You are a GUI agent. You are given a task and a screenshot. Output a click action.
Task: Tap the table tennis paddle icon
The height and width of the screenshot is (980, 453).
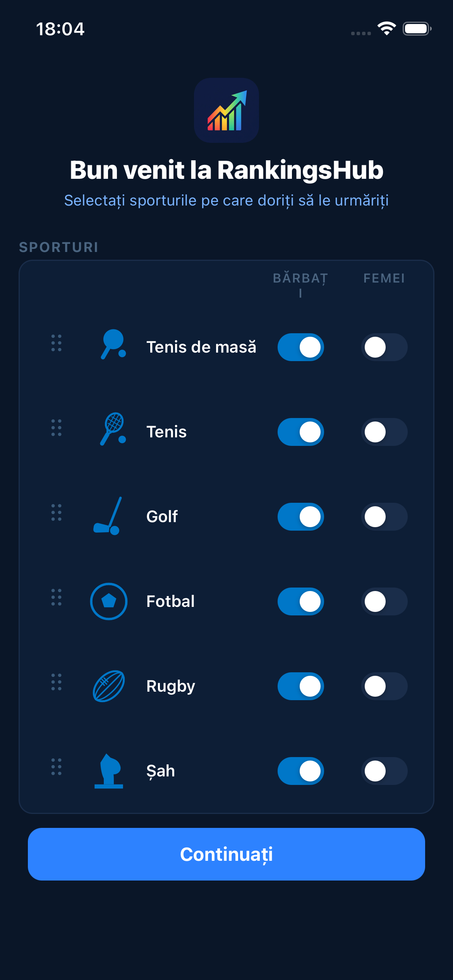tap(113, 344)
